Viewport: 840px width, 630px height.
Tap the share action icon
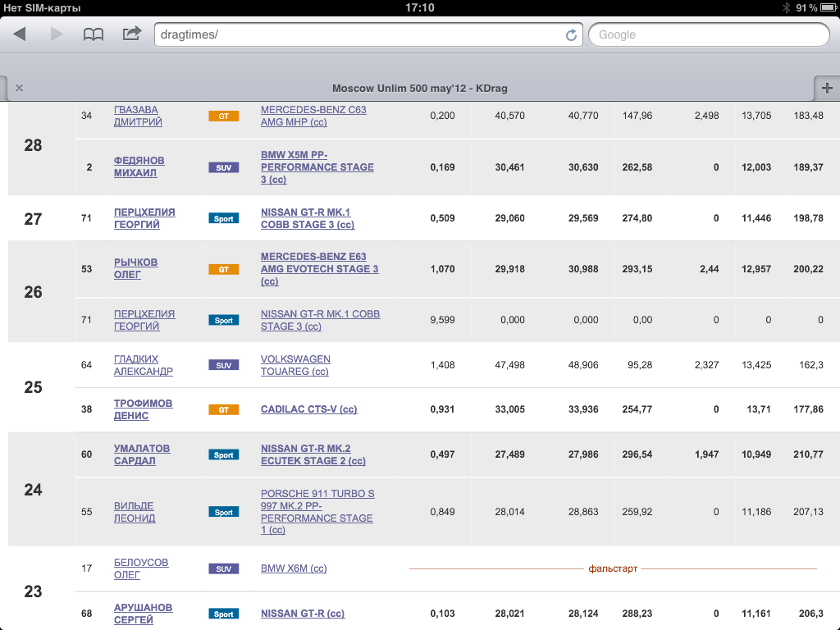(x=132, y=33)
